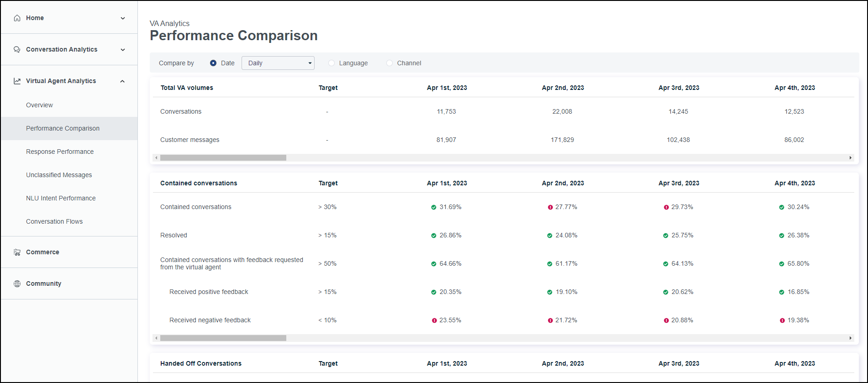Open the Conversation Flows link
This screenshot has height=383, width=868.
(x=54, y=221)
